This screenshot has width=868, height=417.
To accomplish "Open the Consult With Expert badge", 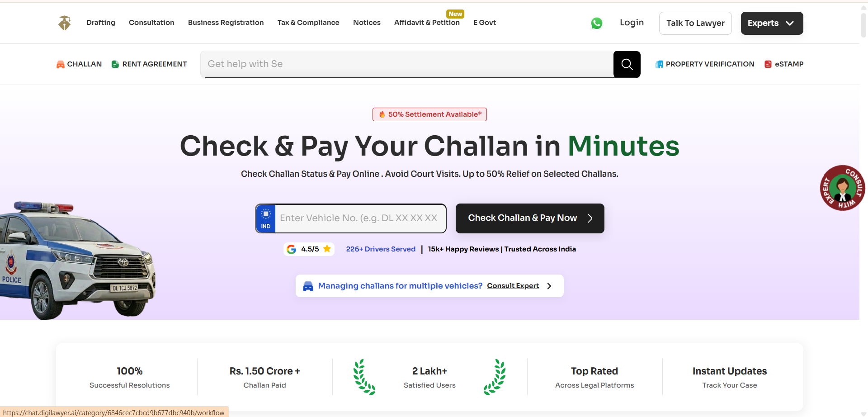I will (x=842, y=188).
